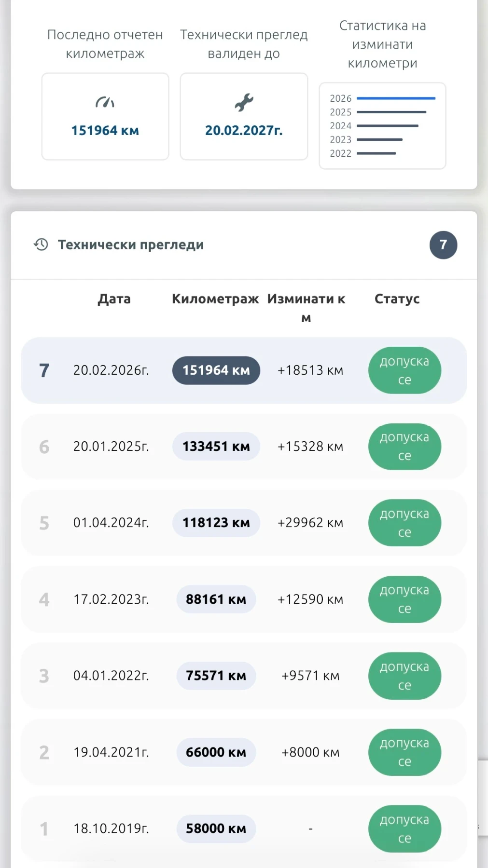Click допуska се status for 18.10.2019г.
Viewport: 488px width, 868px height.
404,828
